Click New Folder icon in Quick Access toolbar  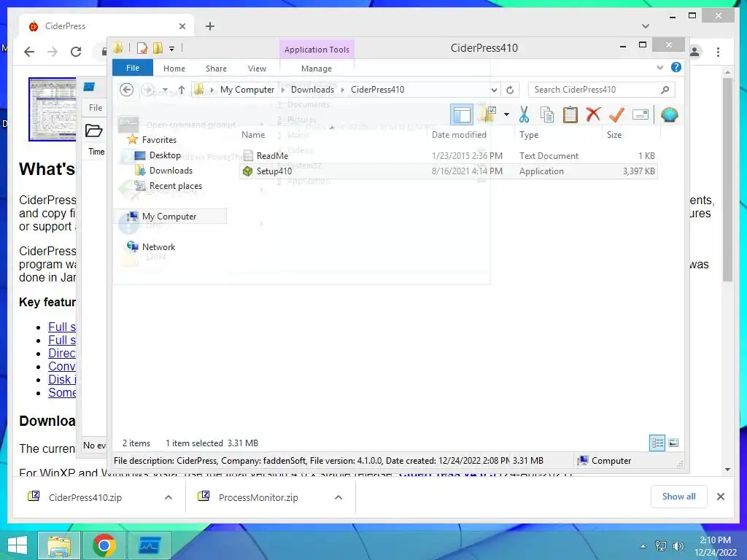coord(158,48)
